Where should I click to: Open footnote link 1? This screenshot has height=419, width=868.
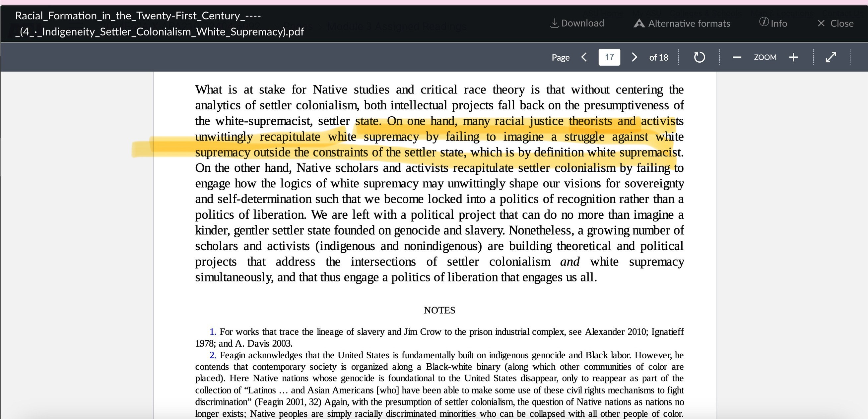click(x=213, y=332)
